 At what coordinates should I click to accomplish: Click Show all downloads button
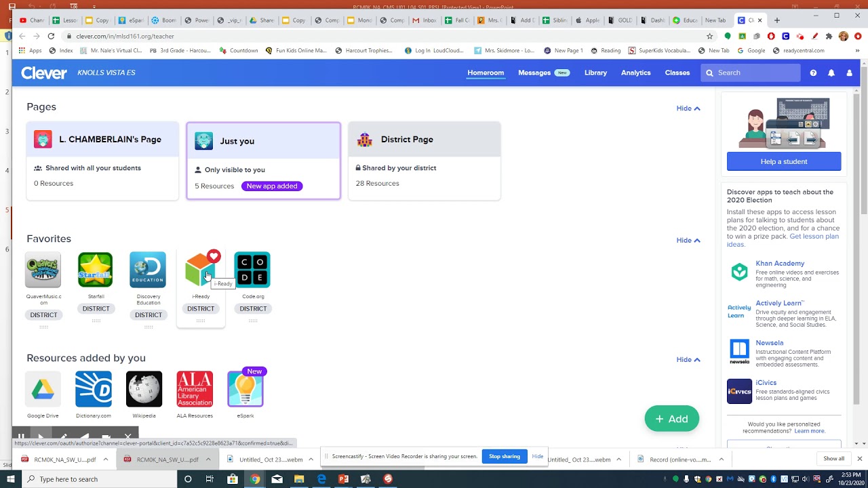tap(833, 459)
